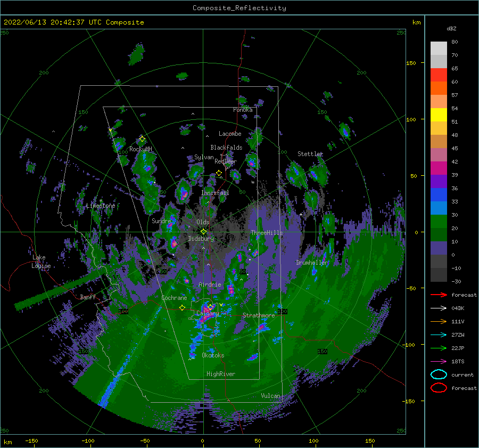Click the orange 111V arrow in legend
The height and width of the screenshot is (448, 479).
439,321
